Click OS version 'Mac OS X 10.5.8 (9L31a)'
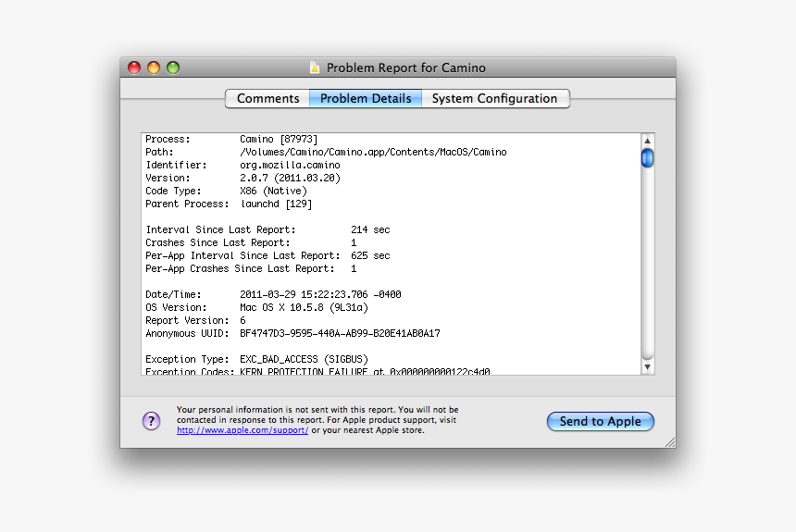The width and height of the screenshot is (796, 532). coord(304,307)
